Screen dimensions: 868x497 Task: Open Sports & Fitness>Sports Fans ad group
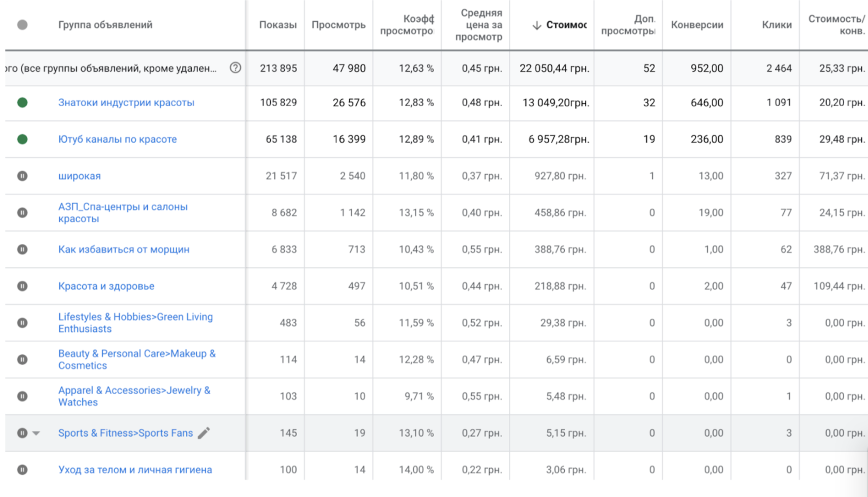pos(125,433)
